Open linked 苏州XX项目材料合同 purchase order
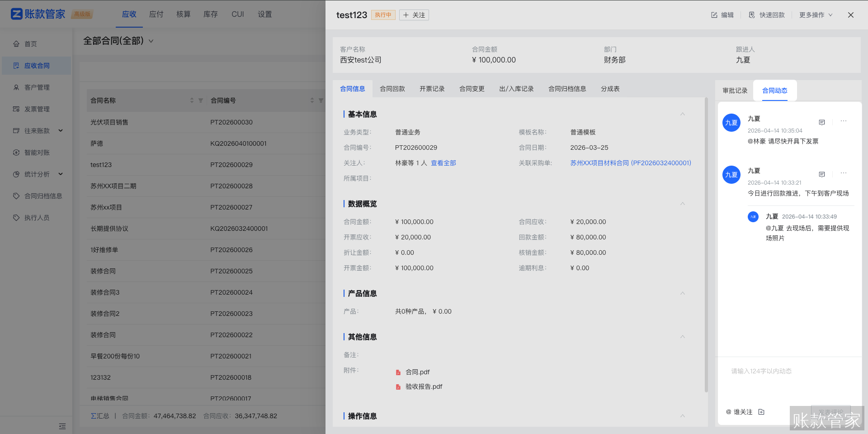Viewport: 868px width, 434px height. 631,163
